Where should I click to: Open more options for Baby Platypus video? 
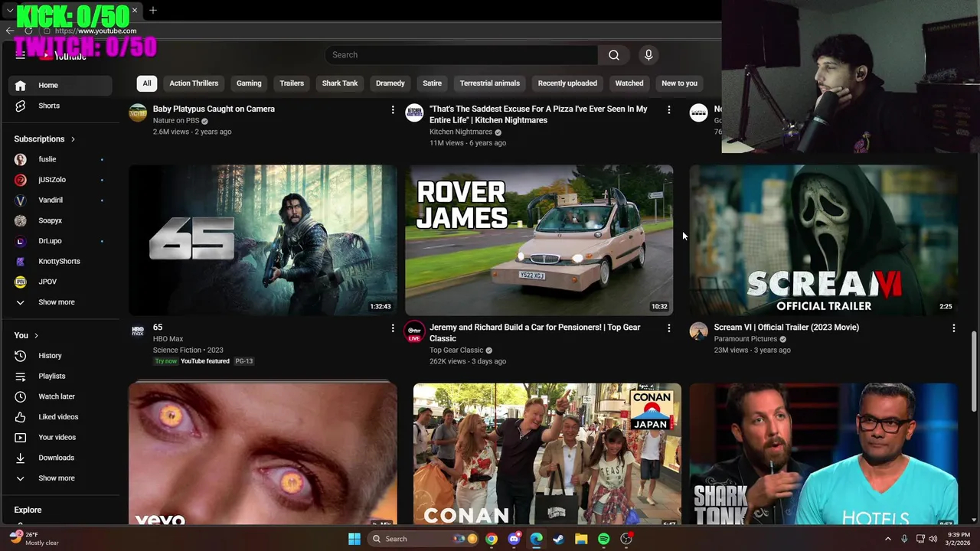(393, 110)
